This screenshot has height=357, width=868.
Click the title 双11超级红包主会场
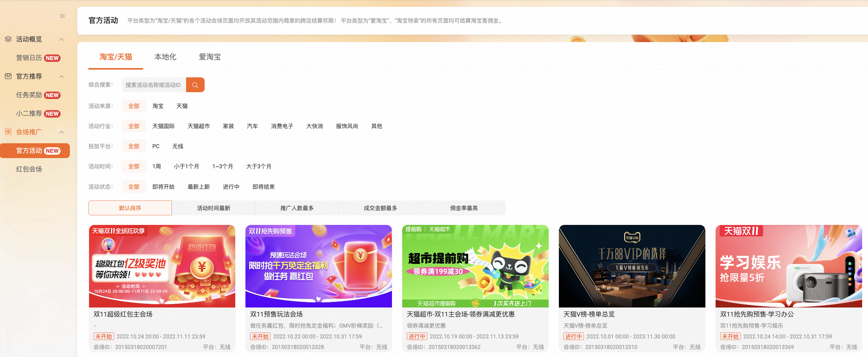tap(123, 314)
